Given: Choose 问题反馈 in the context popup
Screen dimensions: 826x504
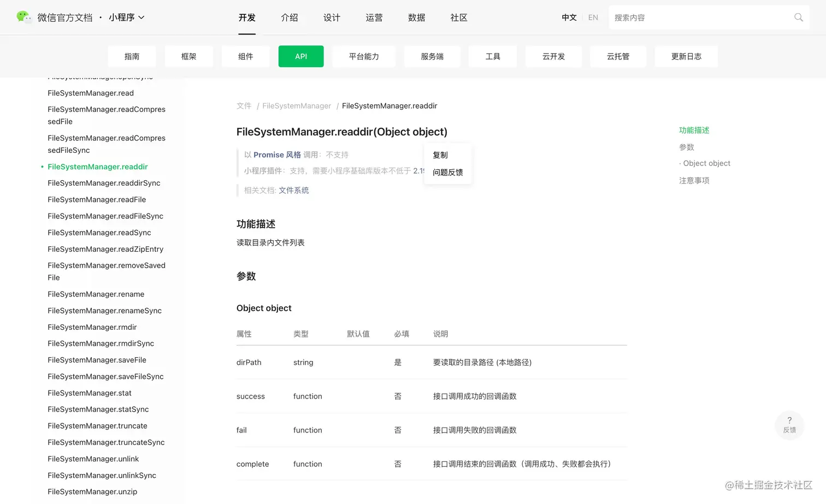Looking at the screenshot, I should tap(448, 173).
